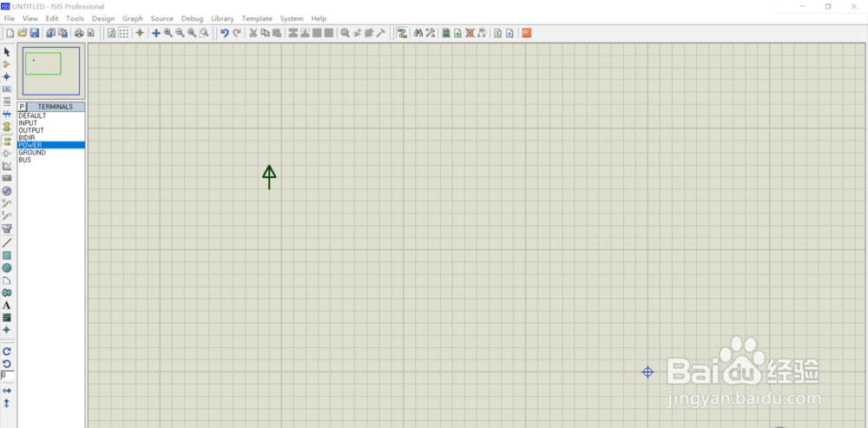Open the Design Explorer
Image resolution: width=868 pixels, height=428 pixels.
[446, 33]
